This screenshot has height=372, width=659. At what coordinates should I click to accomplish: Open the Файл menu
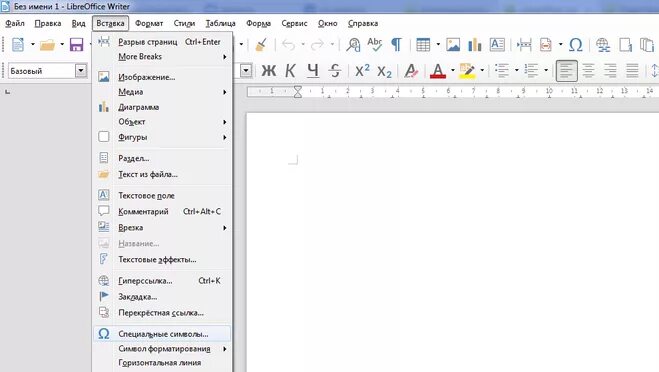pos(15,23)
